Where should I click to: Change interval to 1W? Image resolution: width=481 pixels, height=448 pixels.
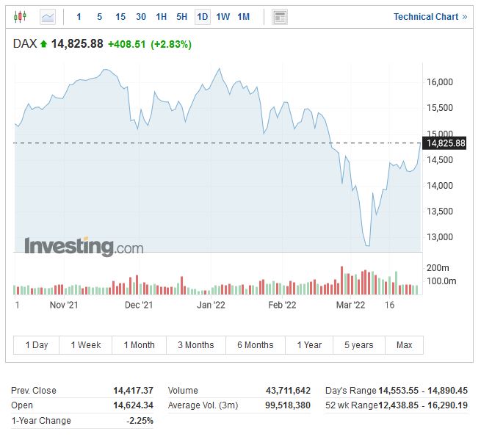pyautogui.click(x=223, y=16)
